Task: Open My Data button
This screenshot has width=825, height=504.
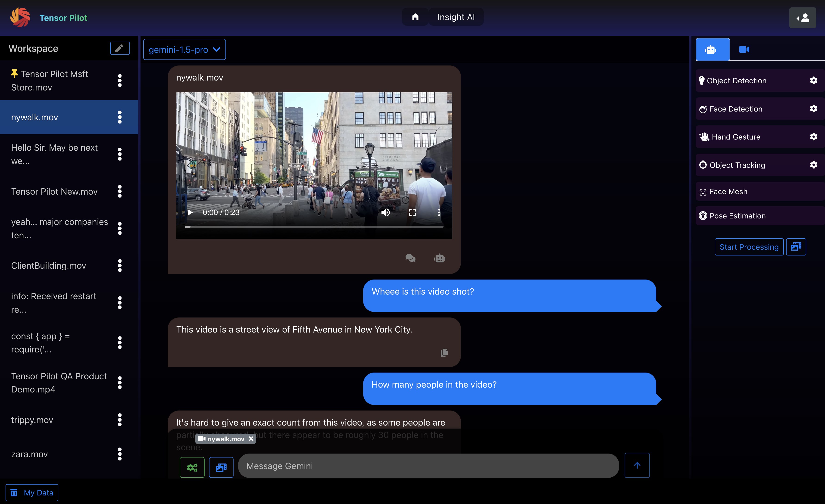Action: pos(32,493)
